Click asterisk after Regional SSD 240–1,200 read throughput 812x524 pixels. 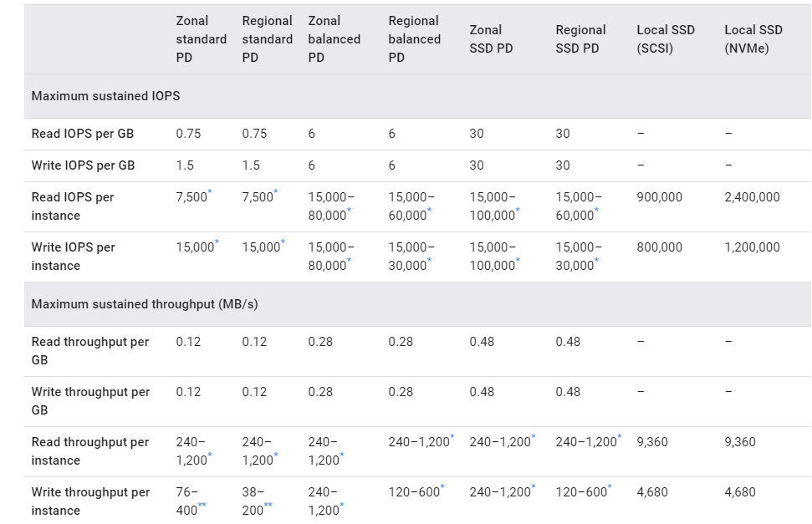tap(620, 436)
